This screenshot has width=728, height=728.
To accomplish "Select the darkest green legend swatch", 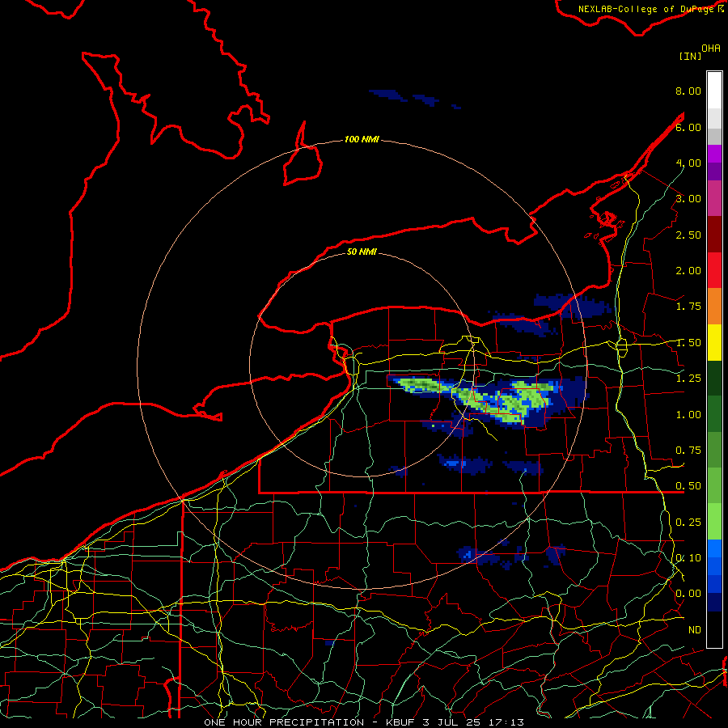I will (x=714, y=379).
